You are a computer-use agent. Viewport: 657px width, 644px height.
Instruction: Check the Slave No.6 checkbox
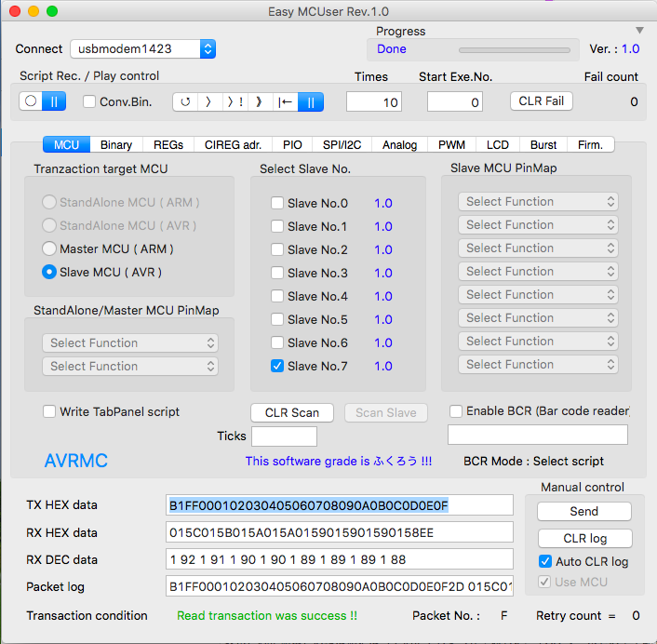point(277,342)
